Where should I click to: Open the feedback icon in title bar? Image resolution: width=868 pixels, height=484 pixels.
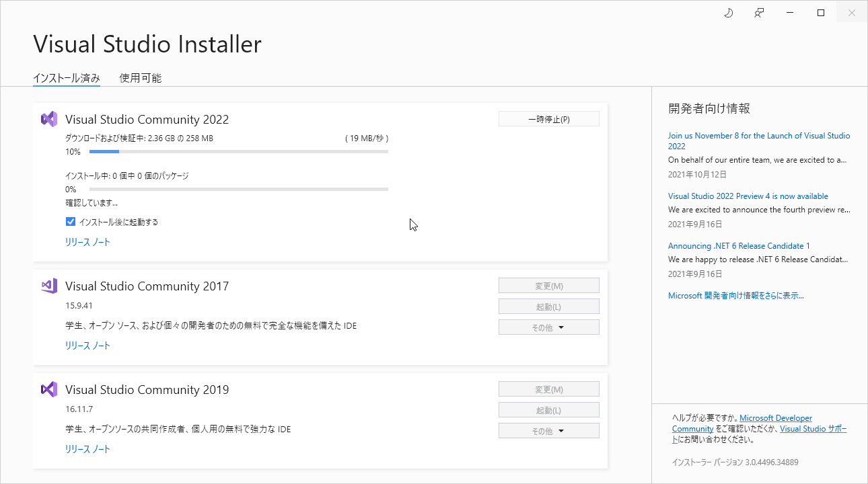759,13
